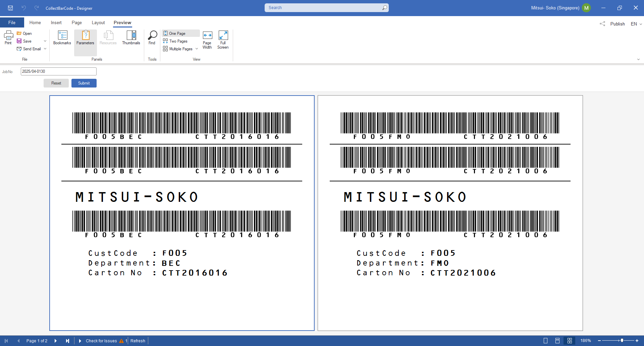Select One Page view
This screenshot has height=346, width=644.
[x=180, y=34]
